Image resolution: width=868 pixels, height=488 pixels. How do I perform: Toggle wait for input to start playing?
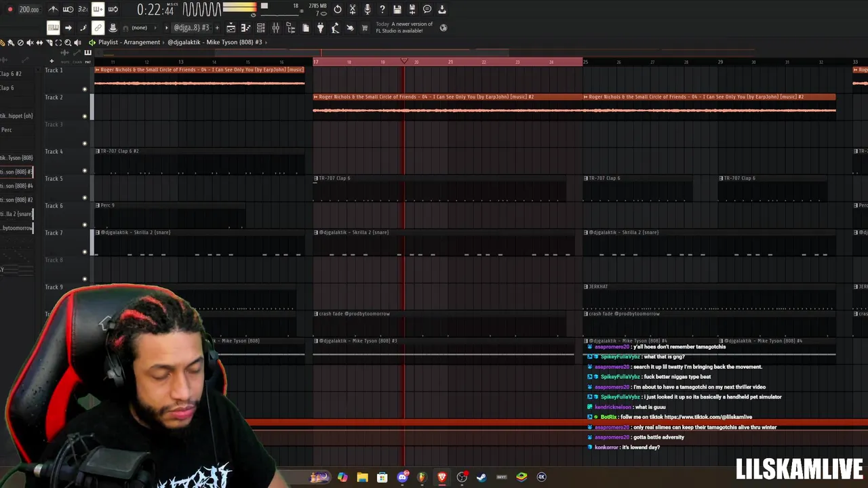(68, 9)
